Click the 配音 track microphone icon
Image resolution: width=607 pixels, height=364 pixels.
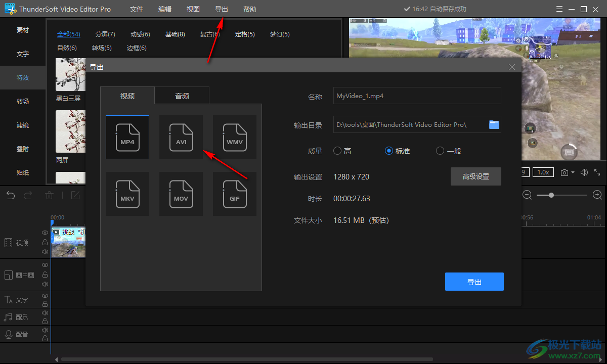point(8,334)
